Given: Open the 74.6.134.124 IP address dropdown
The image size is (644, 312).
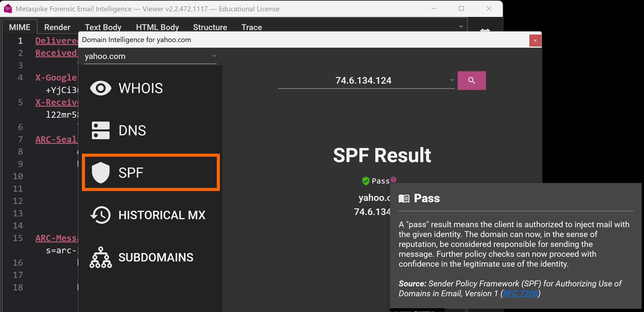Looking at the screenshot, I should 452,80.
